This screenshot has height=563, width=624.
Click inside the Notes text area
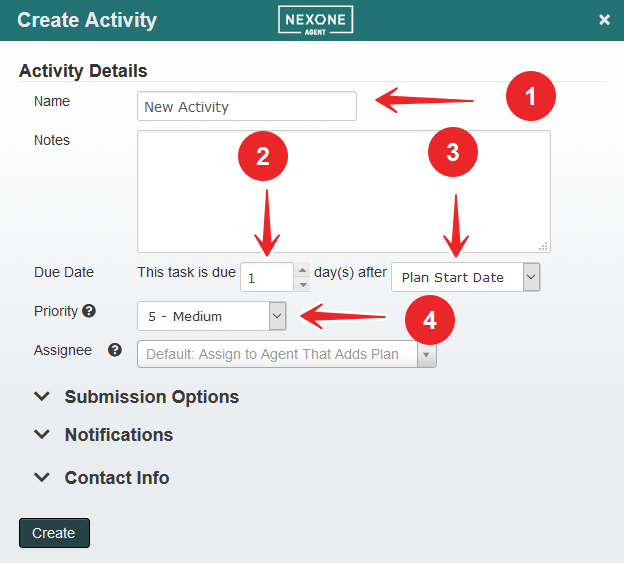point(343,190)
